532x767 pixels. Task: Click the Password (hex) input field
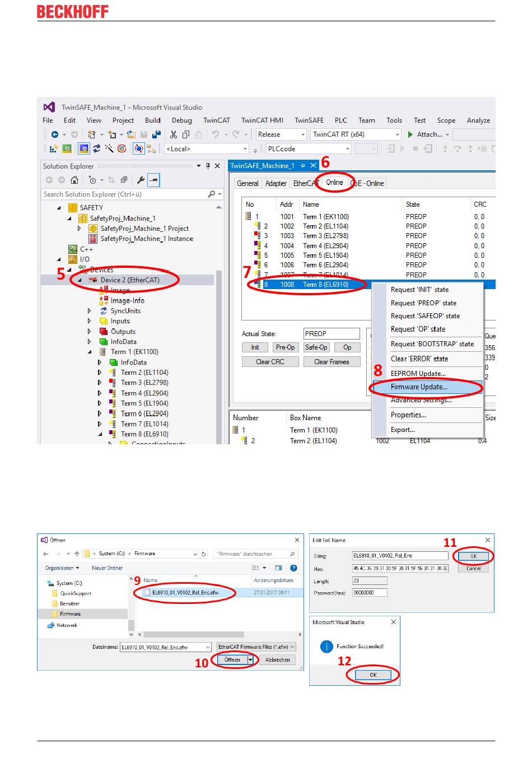click(369, 592)
